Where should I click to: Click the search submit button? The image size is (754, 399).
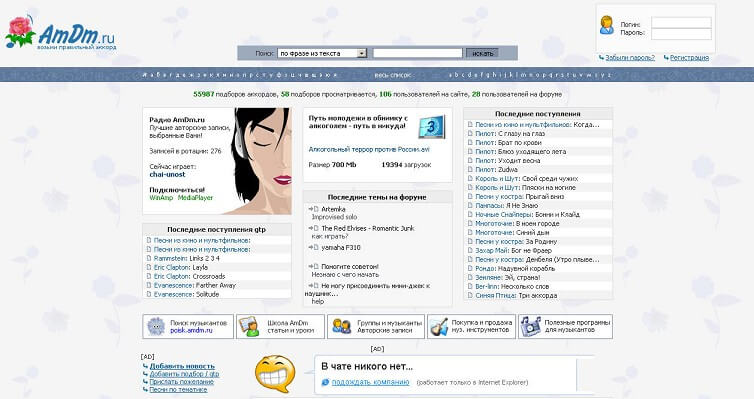(x=482, y=53)
